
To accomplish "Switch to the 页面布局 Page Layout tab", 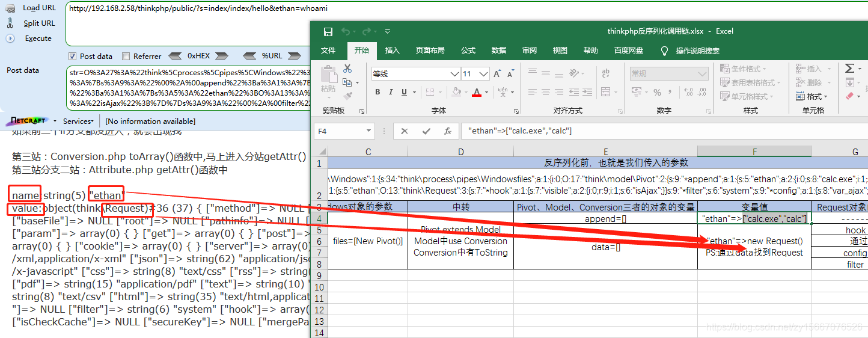I will 430,51.
